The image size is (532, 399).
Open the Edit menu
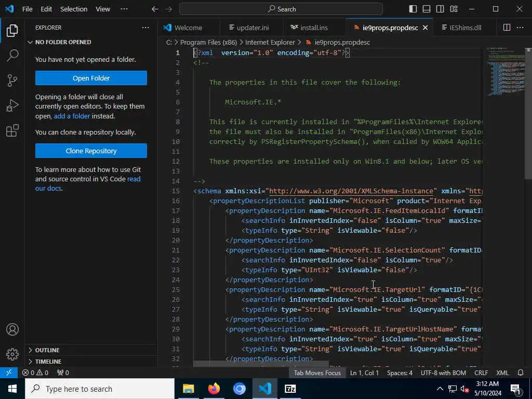click(x=46, y=9)
